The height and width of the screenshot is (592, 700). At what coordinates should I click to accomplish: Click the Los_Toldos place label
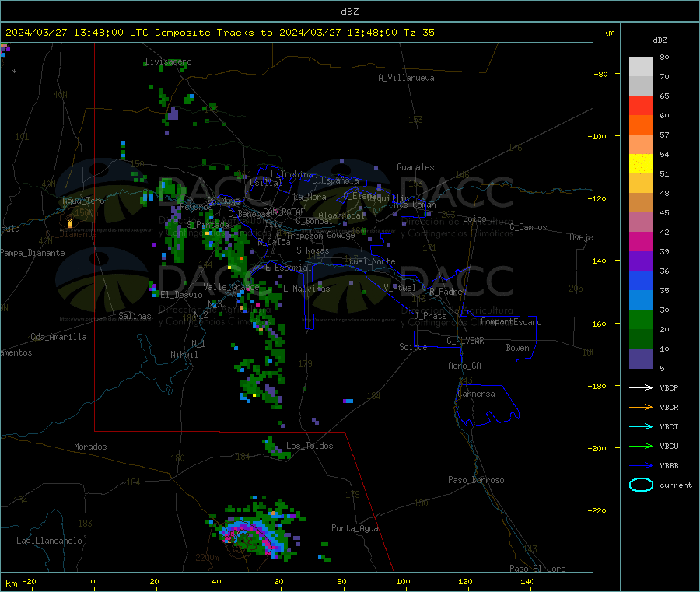point(310,446)
